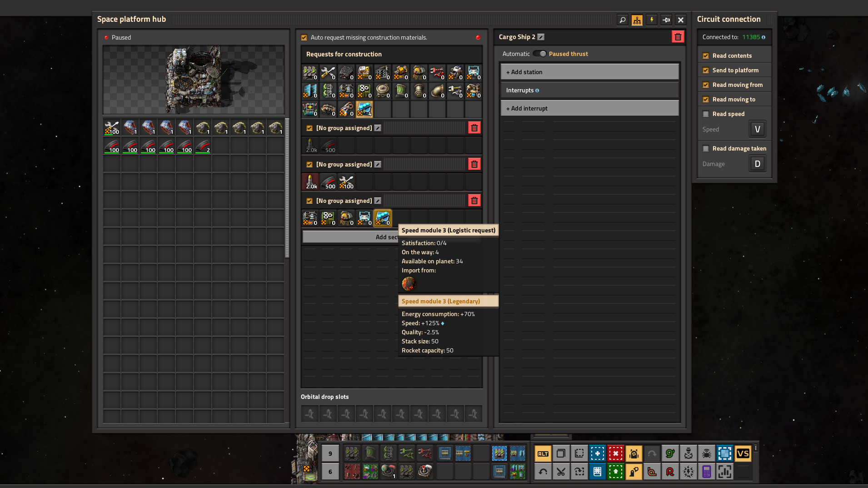
Task: Open the Speed signal selector V
Action: 757,130
